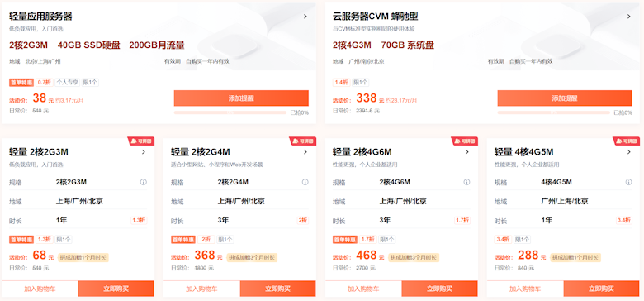Click the 338 元 price on 云服务器CVM
Screen dimensions: 644x301
[370, 98]
